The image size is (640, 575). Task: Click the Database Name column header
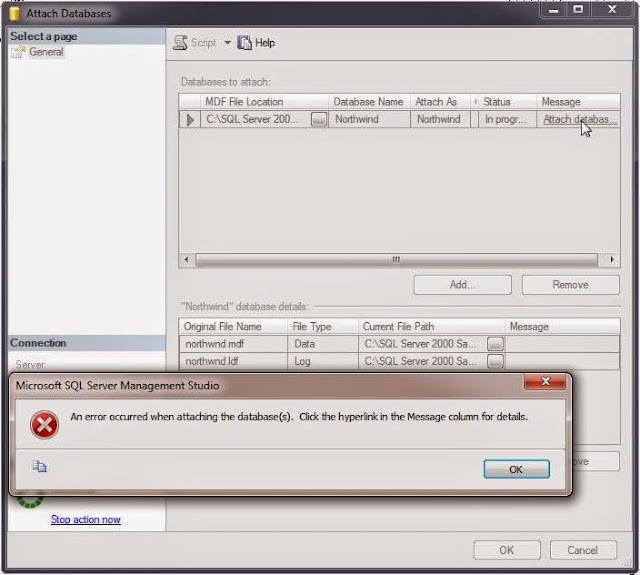click(x=369, y=102)
